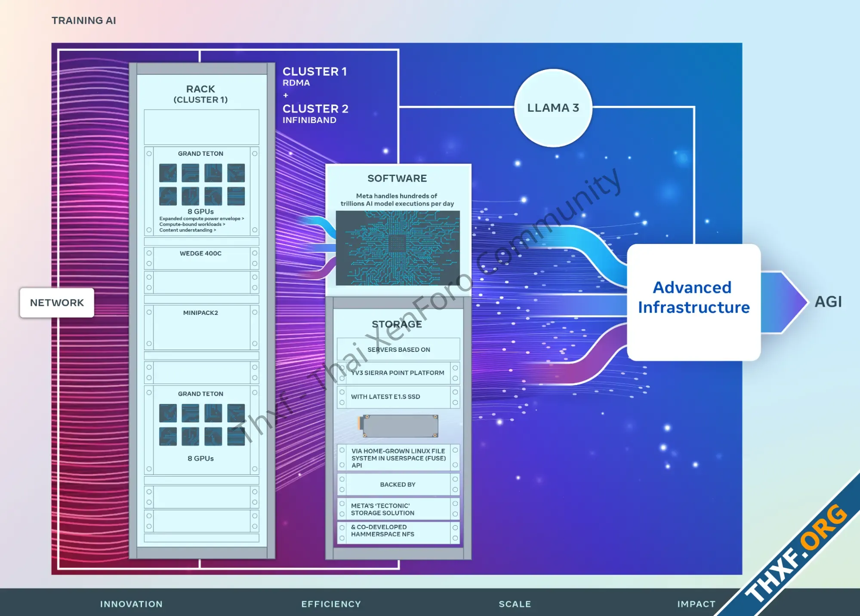Select the first GPU chip in lower Grand Teton
Viewport: 860px width, 616px height.
168,413
